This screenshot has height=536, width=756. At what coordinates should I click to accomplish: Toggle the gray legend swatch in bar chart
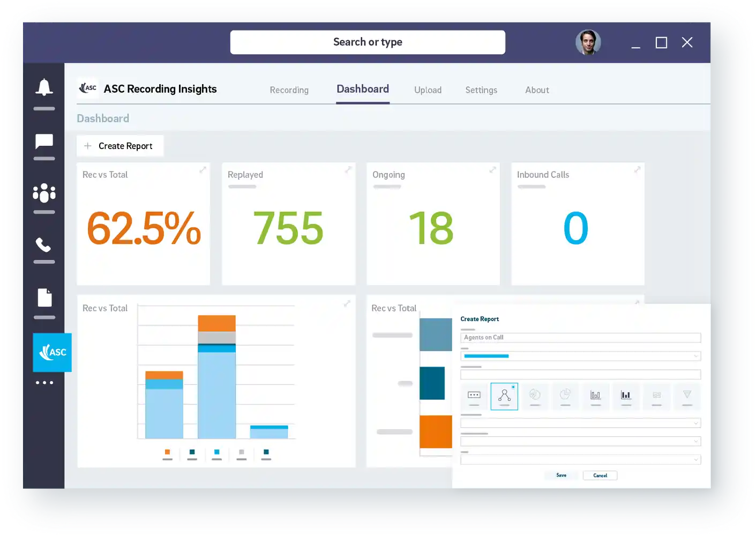pos(242,452)
